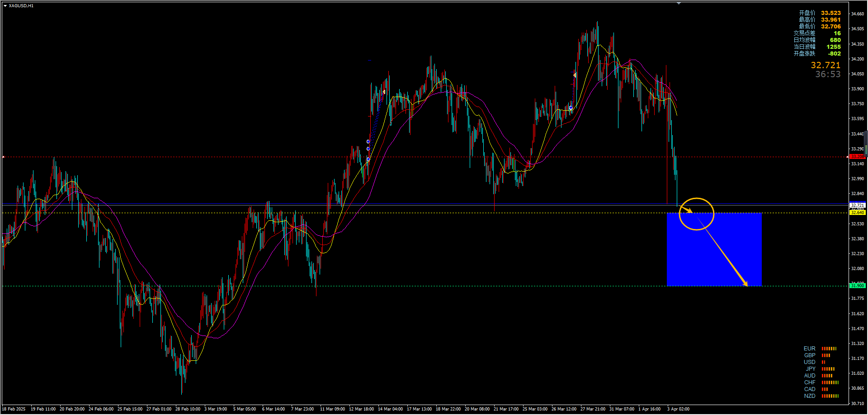Click the green 31.900 price label

857,286
